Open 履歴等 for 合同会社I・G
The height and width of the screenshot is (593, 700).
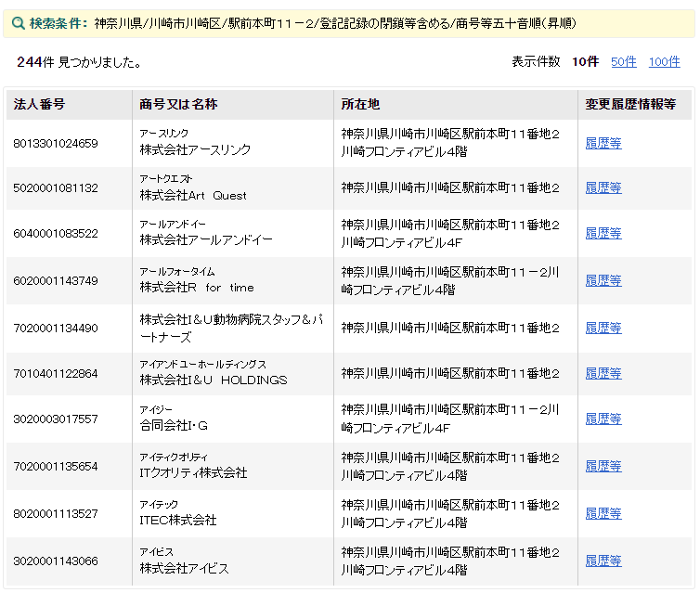[603, 419]
